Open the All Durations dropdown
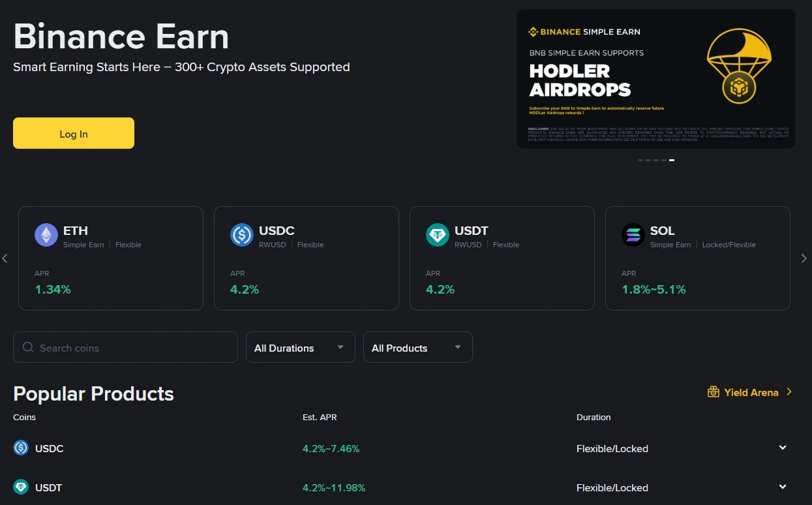 [300, 347]
